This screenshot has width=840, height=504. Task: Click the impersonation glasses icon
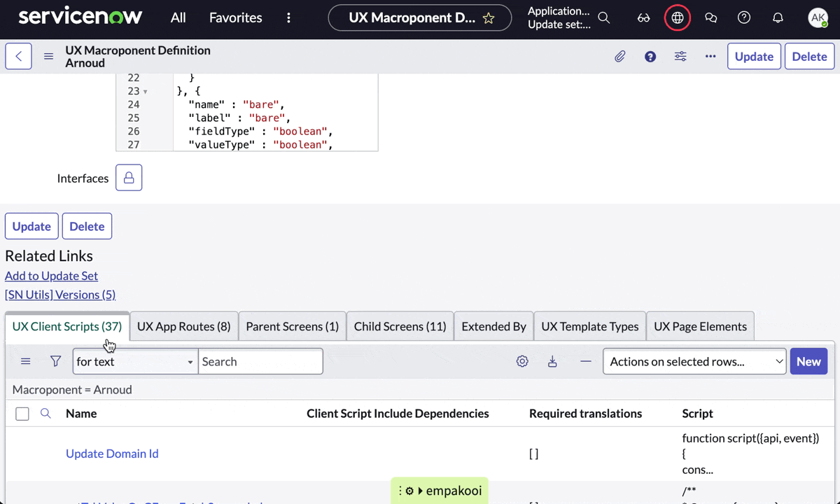(643, 17)
